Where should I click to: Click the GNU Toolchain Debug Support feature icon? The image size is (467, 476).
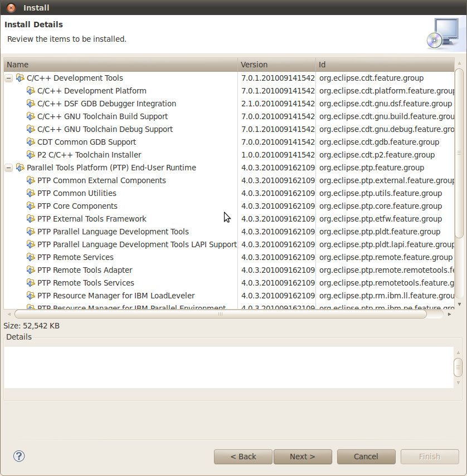tap(31, 129)
